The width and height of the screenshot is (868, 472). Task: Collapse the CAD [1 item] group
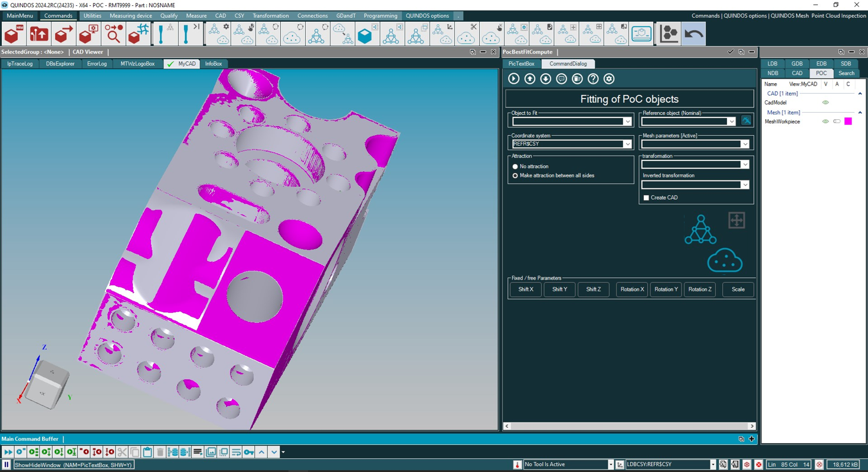[860, 94]
